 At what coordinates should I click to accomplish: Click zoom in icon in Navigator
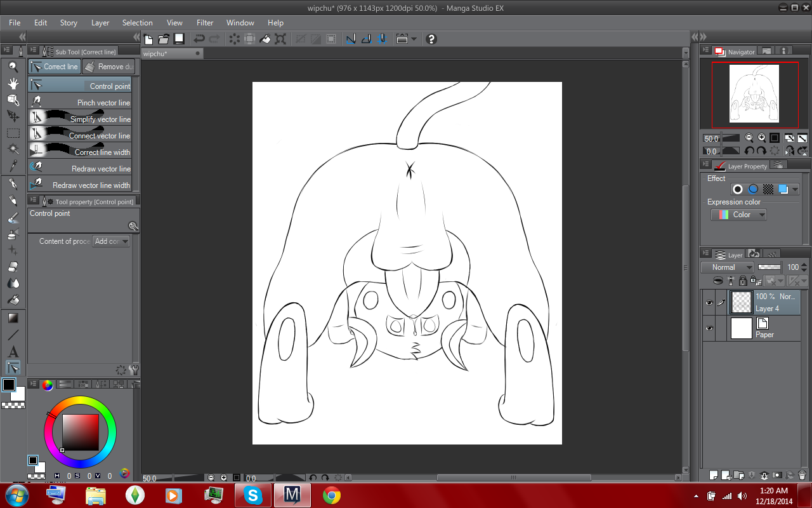coord(762,138)
